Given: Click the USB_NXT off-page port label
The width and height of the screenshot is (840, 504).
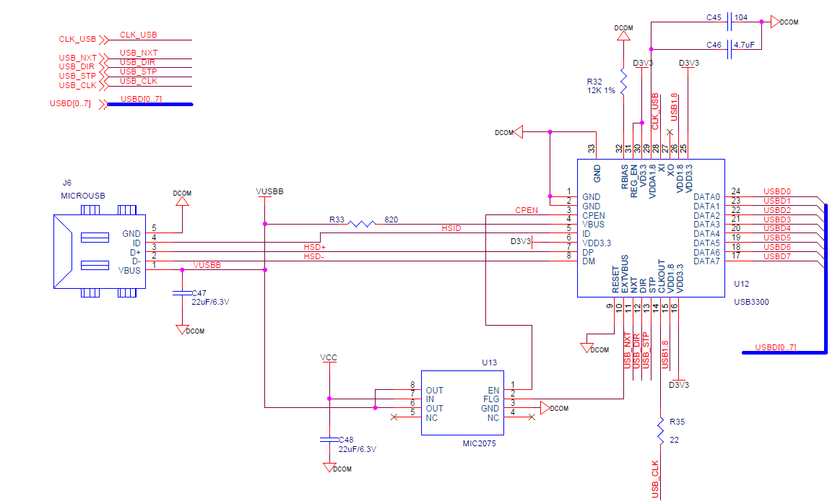Looking at the screenshot, I should [77, 57].
